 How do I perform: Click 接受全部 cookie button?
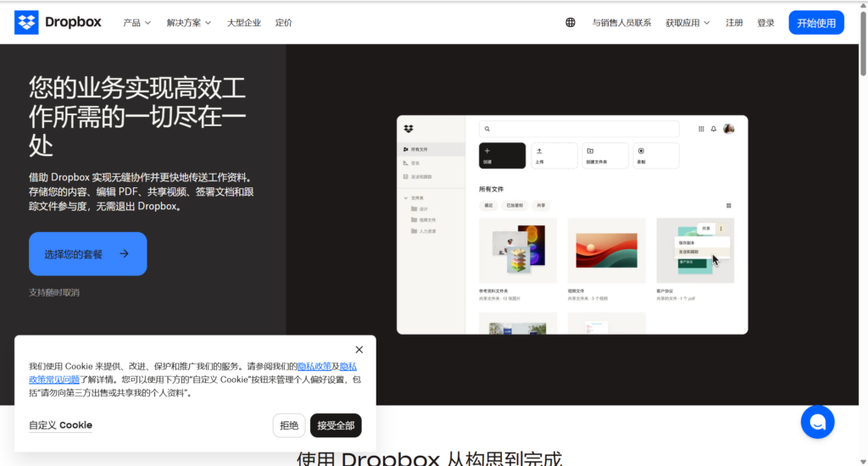[x=336, y=425]
